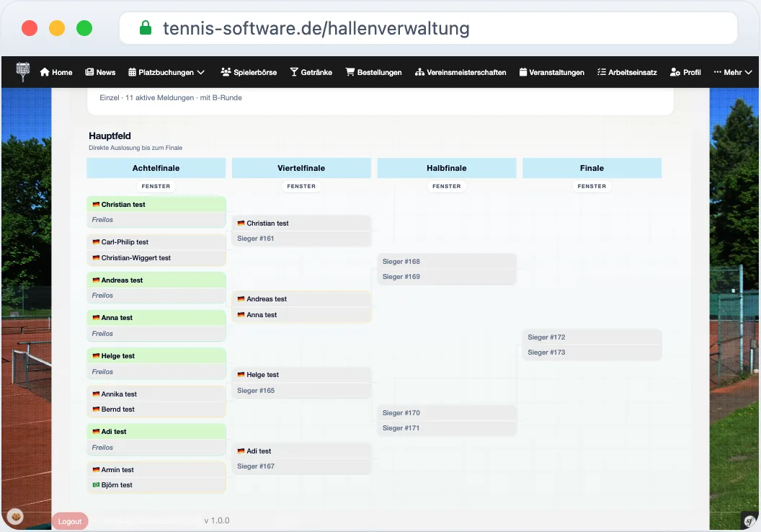Click the Getränke cocktail glass icon

[294, 72]
